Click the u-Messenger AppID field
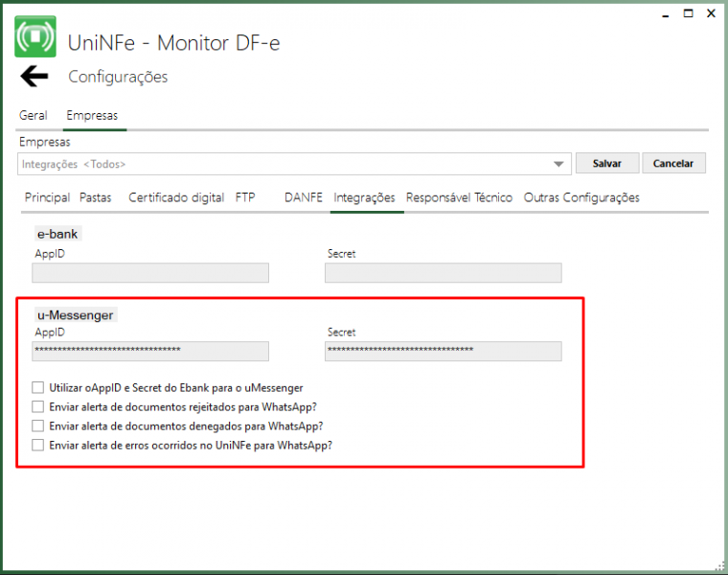Image resolution: width=728 pixels, height=575 pixels. click(x=150, y=351)
